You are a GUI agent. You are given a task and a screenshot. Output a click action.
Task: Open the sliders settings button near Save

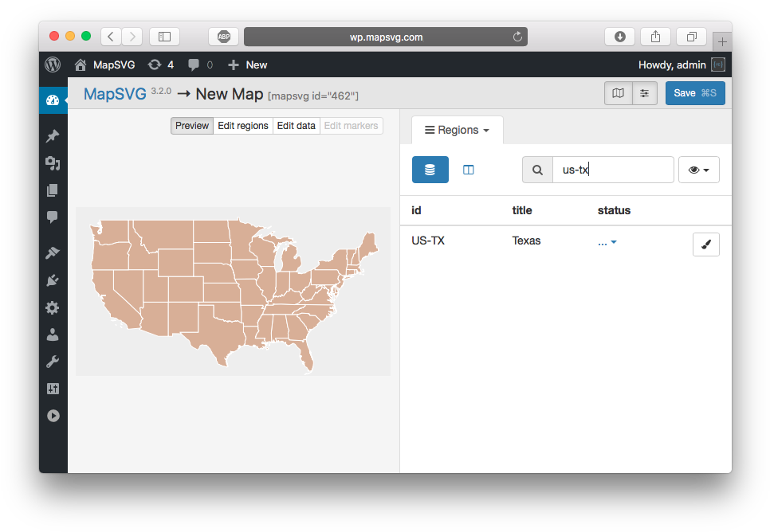645,93
